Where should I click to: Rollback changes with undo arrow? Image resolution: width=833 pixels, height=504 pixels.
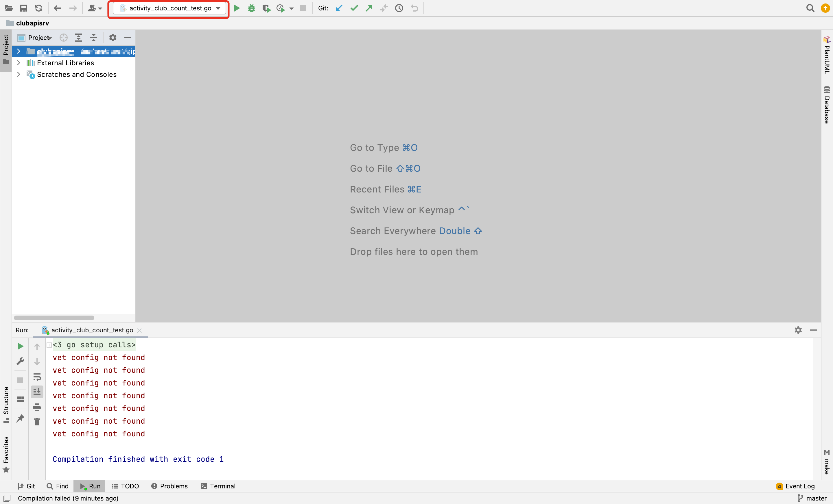click(414, 8)
